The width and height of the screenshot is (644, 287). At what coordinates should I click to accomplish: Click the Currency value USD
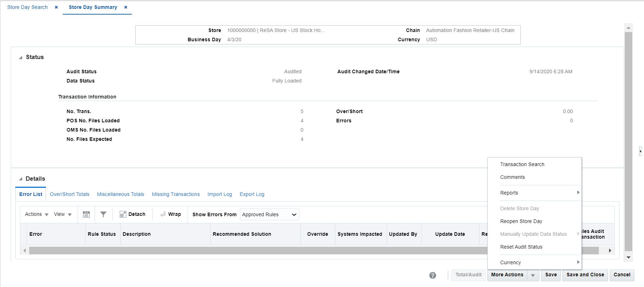pos(431,39)
